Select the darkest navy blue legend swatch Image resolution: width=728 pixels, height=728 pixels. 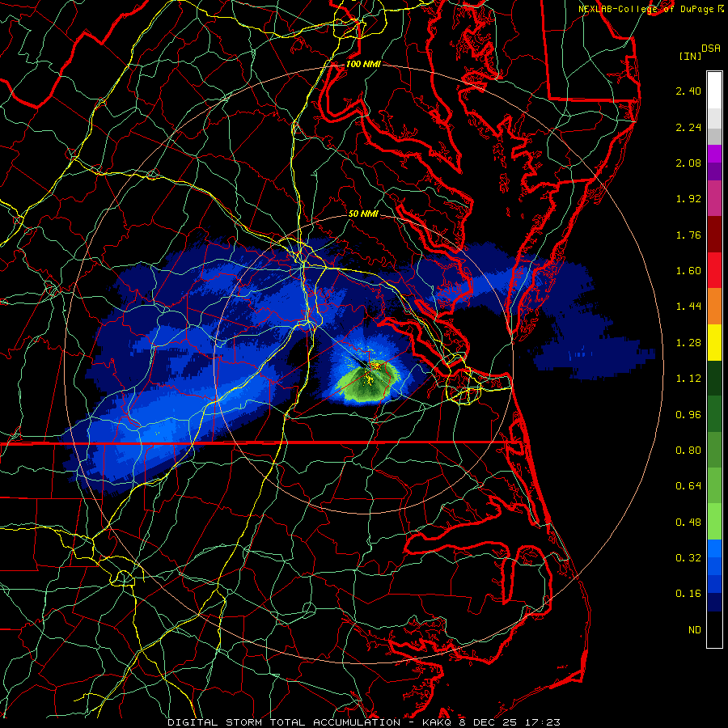[714, 602]
